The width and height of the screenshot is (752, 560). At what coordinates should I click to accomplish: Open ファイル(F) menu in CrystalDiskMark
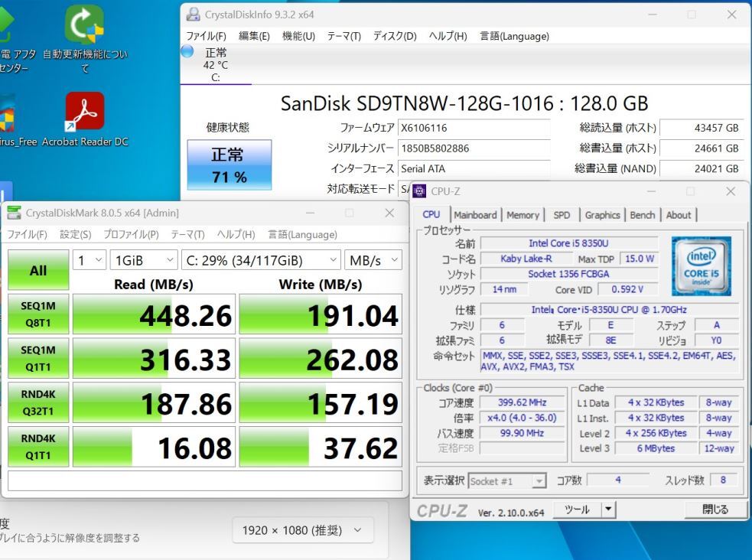[x=28, y=234]
